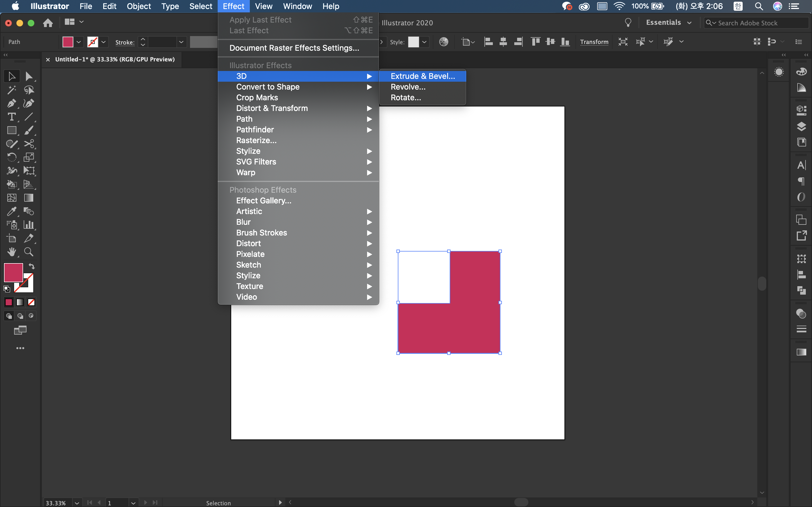Click the Horizontal Align Center icon
This screenshot has width=812, height=507.
pyautogui.click(x=503, y=42)
